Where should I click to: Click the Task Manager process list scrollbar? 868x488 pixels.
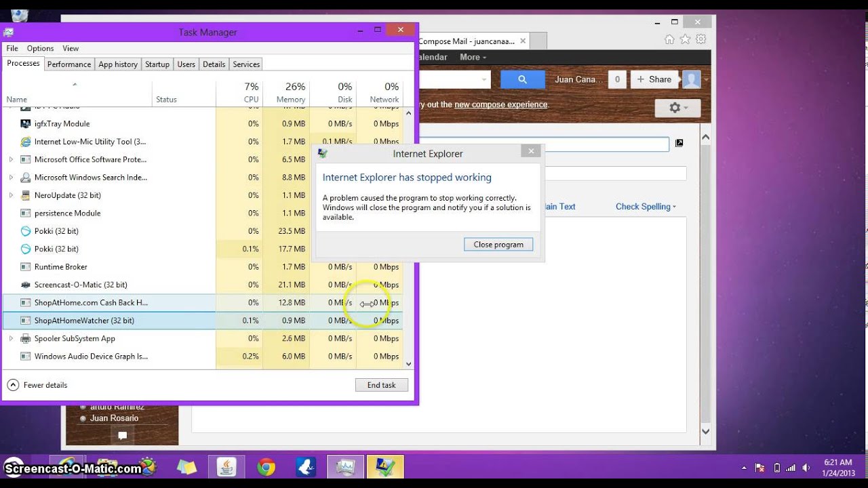tap(408, 237)
